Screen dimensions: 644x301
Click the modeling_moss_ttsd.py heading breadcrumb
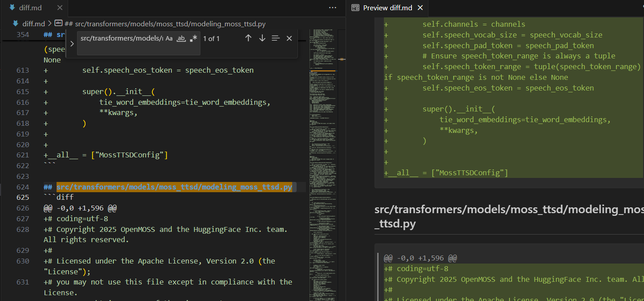(x=165, y=24)
